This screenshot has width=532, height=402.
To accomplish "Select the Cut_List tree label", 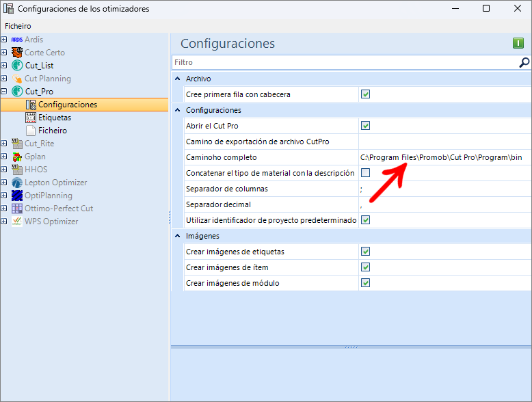I will click(40, 66).
